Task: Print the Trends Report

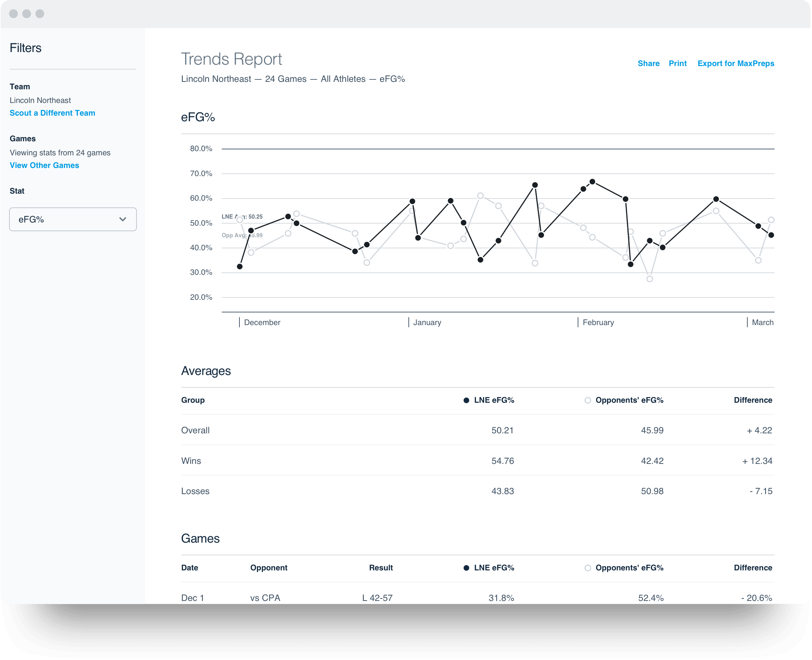Action: [x=677, y=64]
